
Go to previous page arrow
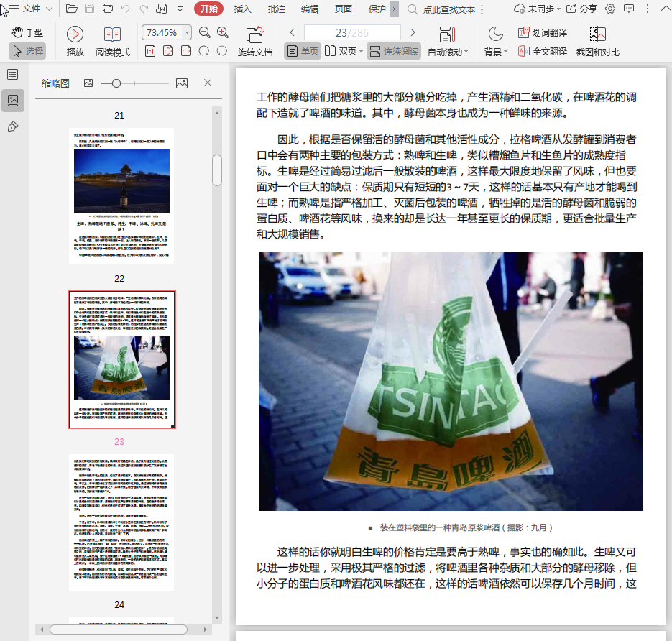click(x=293, y=32)
